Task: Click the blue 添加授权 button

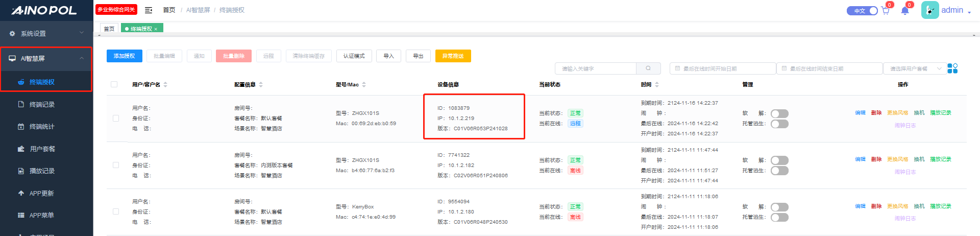Action: coord(124,56)
